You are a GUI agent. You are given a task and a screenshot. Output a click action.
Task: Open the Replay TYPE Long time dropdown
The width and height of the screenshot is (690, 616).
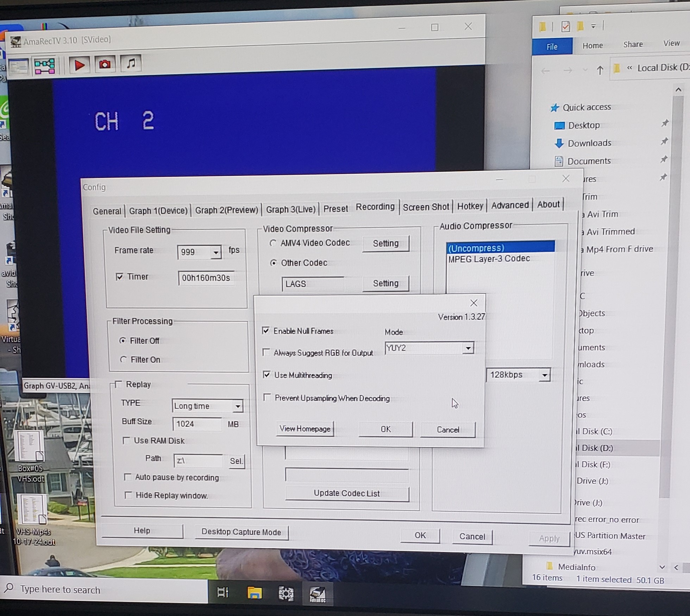[x=238, y=406]
